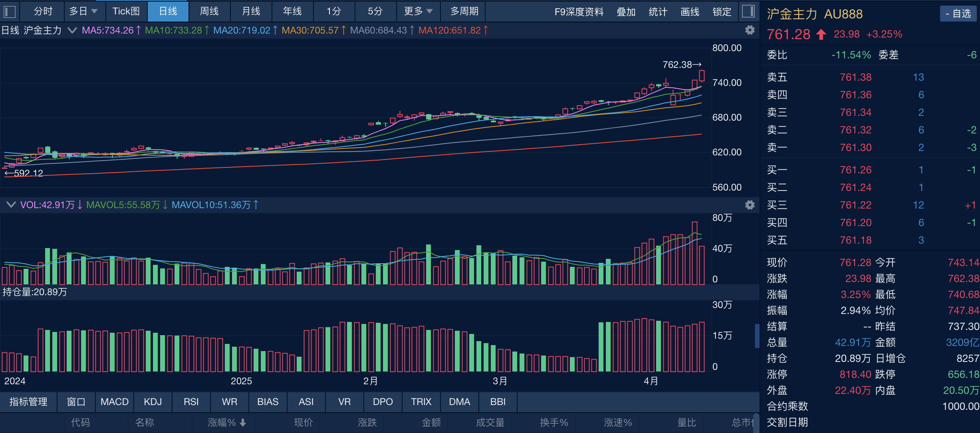This screenshot has height=433, width=980.
Task: Switch to the Tick图 view
Action: [126, 12]
